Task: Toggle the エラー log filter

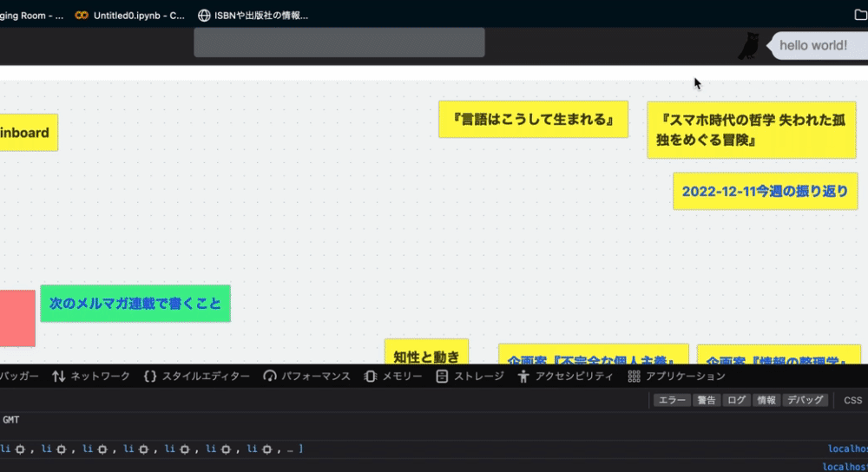Action: [x=672, y=400]
